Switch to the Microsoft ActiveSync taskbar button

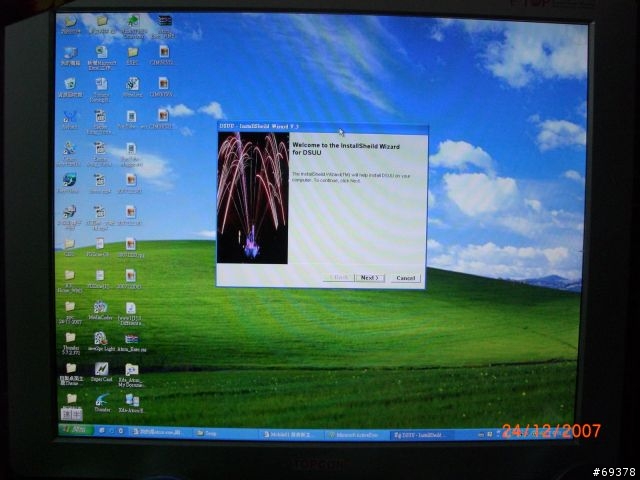point(355,435)
